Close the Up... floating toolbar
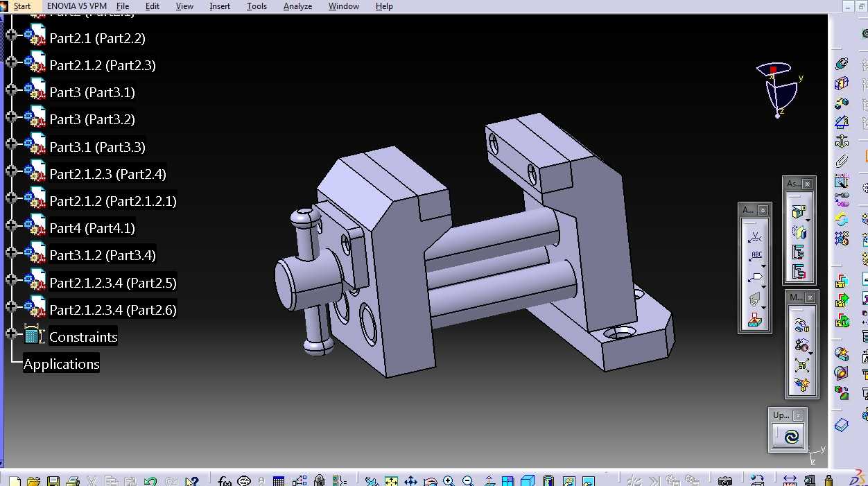 [x=799, y=416]
